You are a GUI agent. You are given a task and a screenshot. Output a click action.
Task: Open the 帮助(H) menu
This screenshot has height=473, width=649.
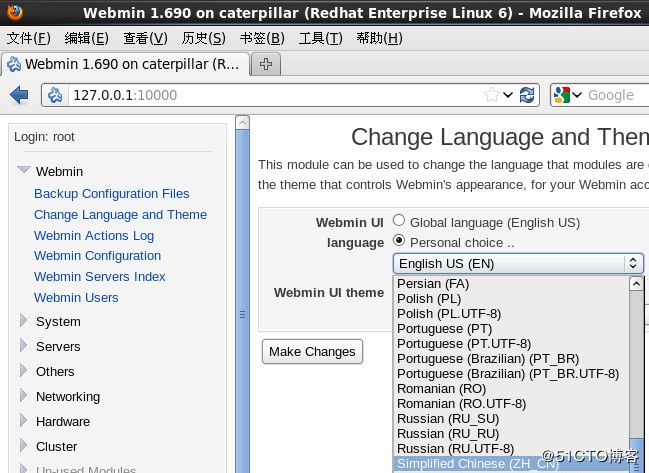(380, 38)
